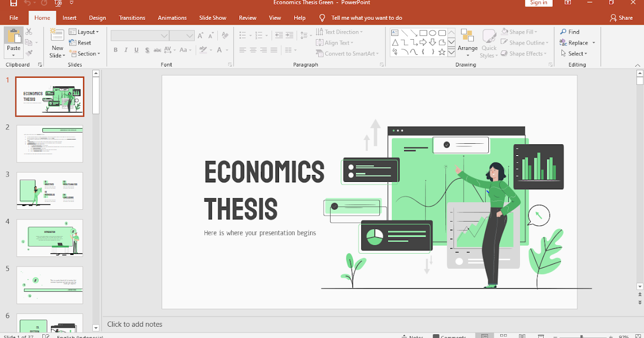Select the 5-point star shape
This screenshot has height=338, width=644.
(x=442, y=52)
